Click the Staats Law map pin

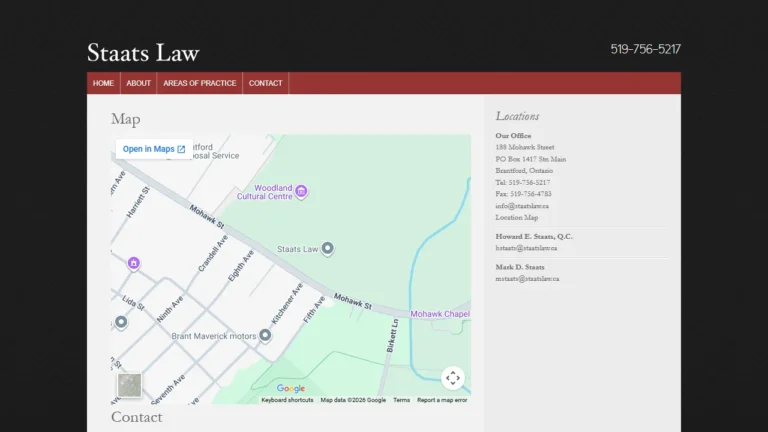[328, 248]
